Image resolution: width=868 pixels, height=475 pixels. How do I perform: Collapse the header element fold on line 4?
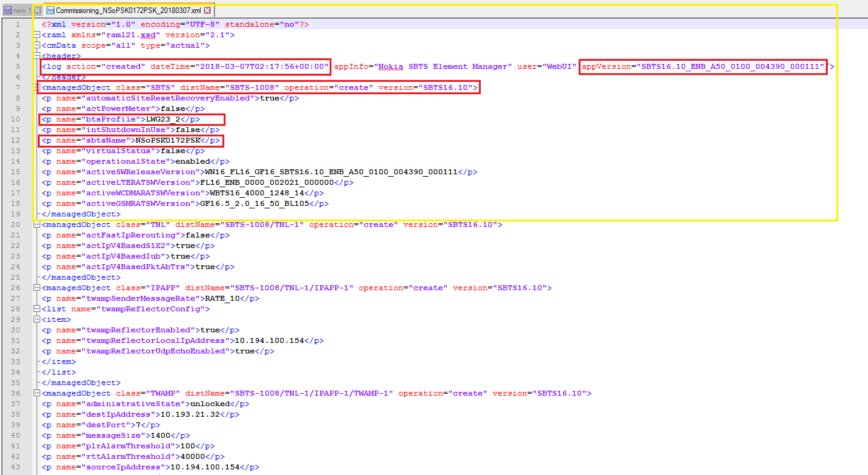[x=36, y=55]
